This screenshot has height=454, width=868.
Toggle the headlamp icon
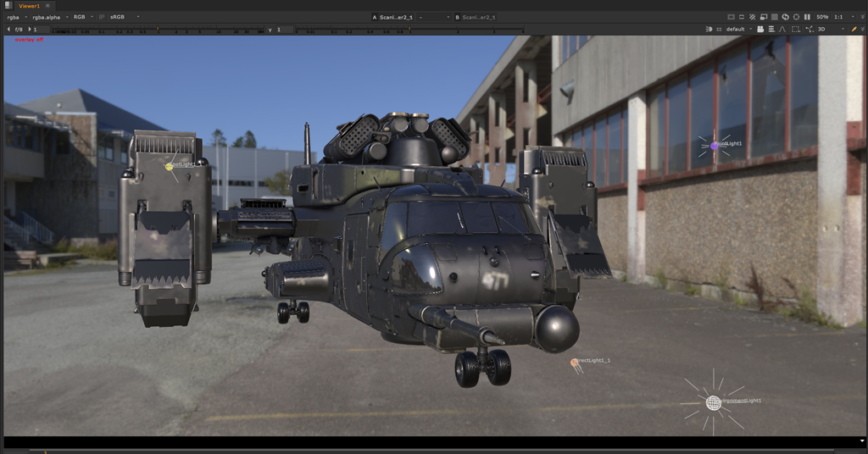tap(709, 30)
